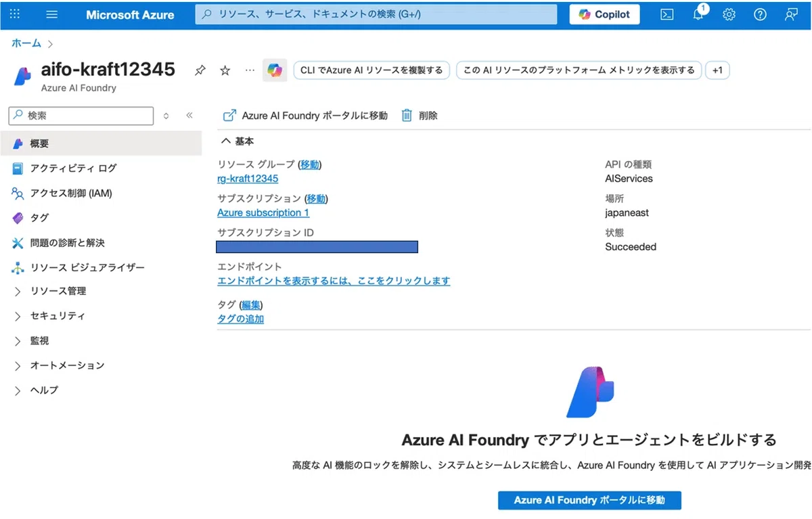This screenshot has width=812, height=519.
Task: Click the 概要 sidebar icon
Action: coord(18,143)
